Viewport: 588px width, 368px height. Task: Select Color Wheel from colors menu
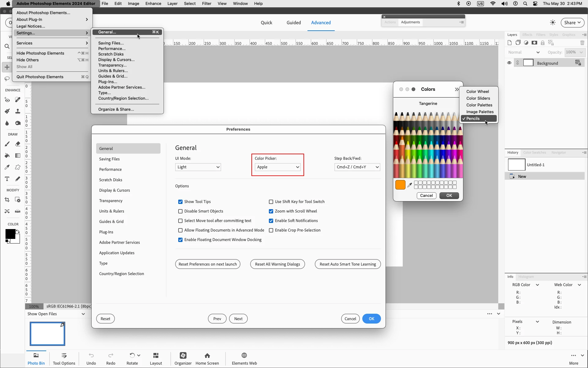477,91
